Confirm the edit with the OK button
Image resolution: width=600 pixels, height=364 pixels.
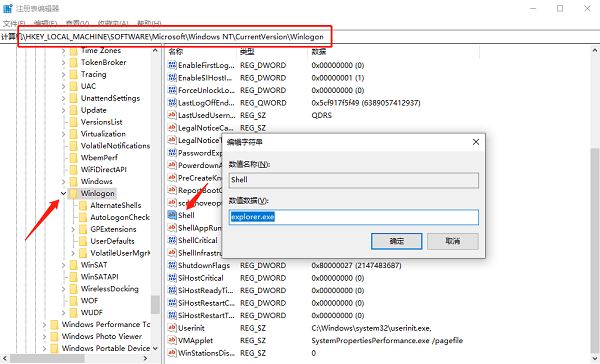pyautogui.click(x=397, y=241)
